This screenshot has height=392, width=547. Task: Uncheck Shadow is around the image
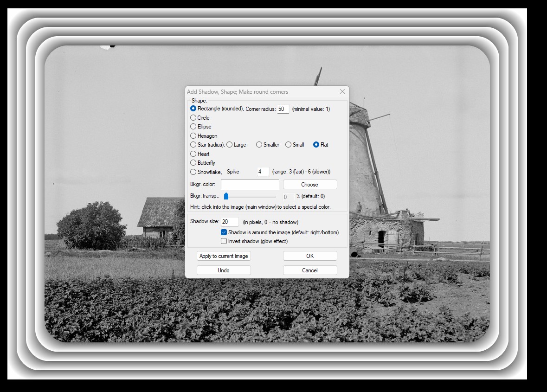click(x=224, y=232)
